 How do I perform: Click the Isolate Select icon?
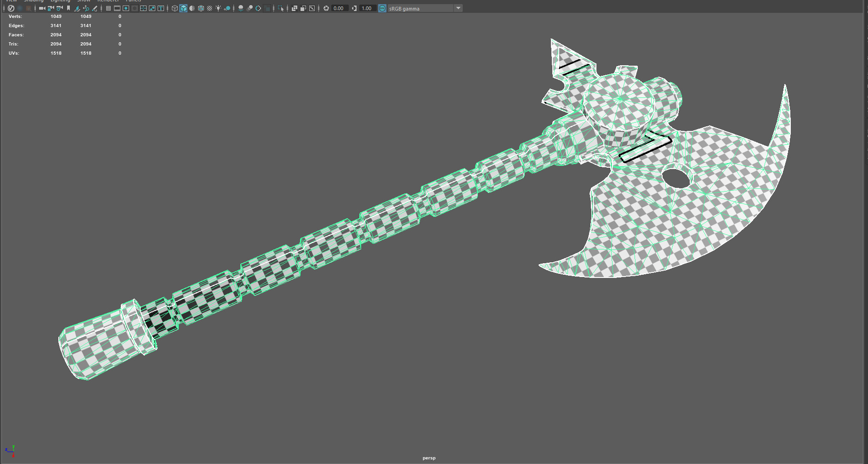click(281, 8)
